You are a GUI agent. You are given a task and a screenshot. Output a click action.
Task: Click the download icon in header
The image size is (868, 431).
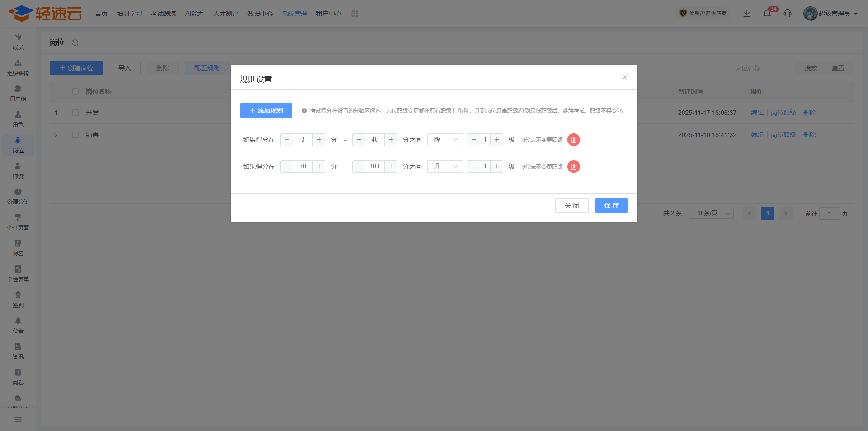point(747,14)
